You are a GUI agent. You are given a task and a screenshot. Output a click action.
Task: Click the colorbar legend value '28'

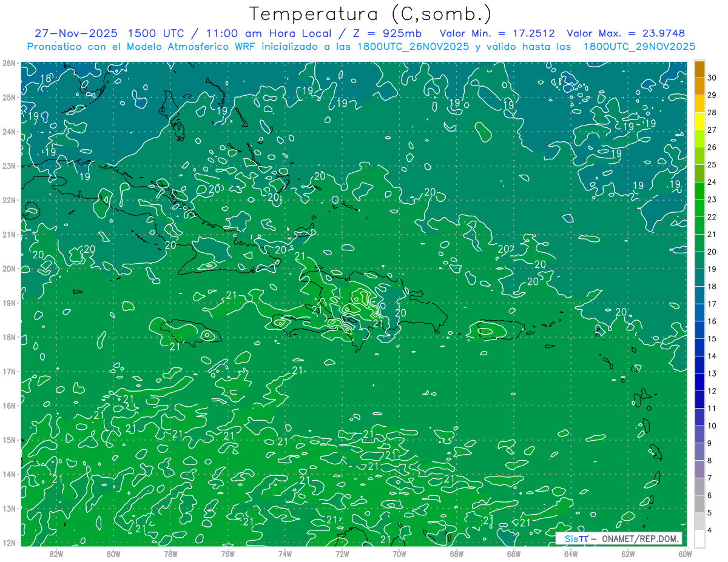[x=712, y=113]
